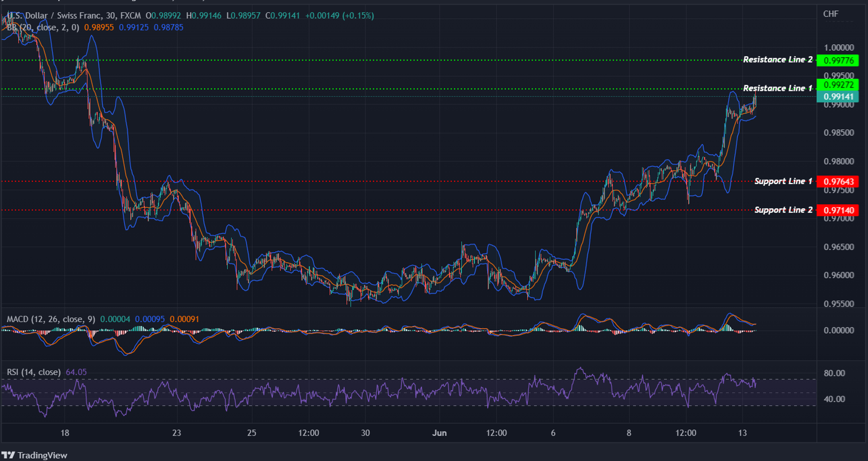Screen dimensions: 868x461
Task: Click the RSI reading 64.05
Action: 76,372
